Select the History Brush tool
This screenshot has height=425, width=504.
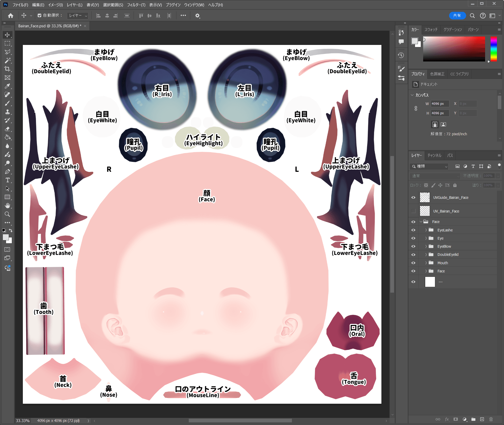click(7, 120)
